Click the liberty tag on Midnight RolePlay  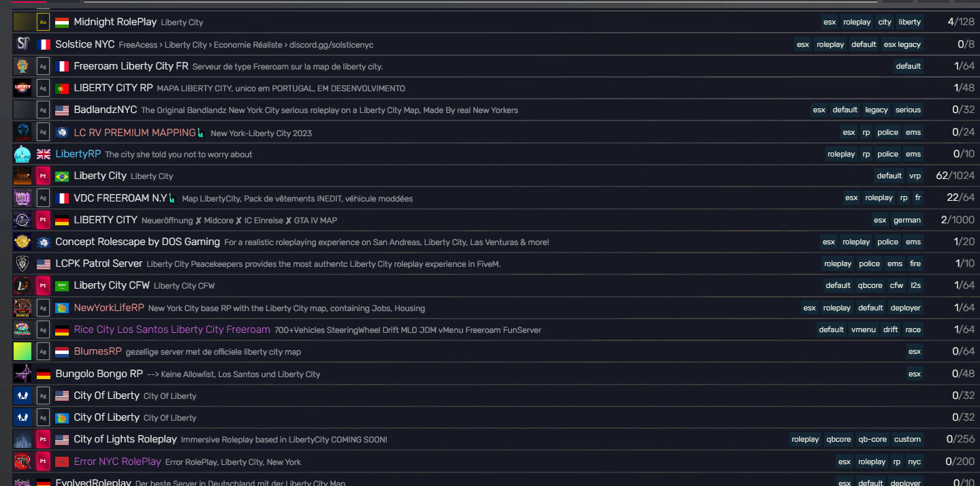click(910, 22)
